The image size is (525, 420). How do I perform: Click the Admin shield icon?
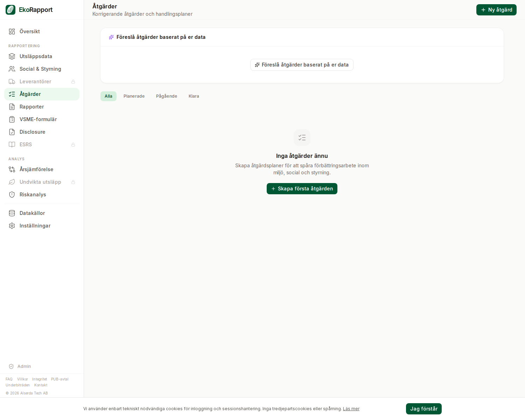pyautogui.click(x=11, y=366)
